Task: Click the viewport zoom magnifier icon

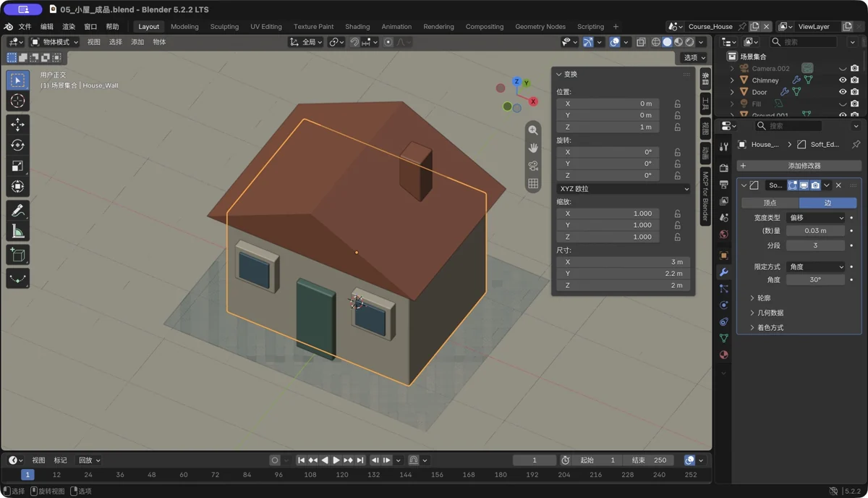Action: coord(533,130)
